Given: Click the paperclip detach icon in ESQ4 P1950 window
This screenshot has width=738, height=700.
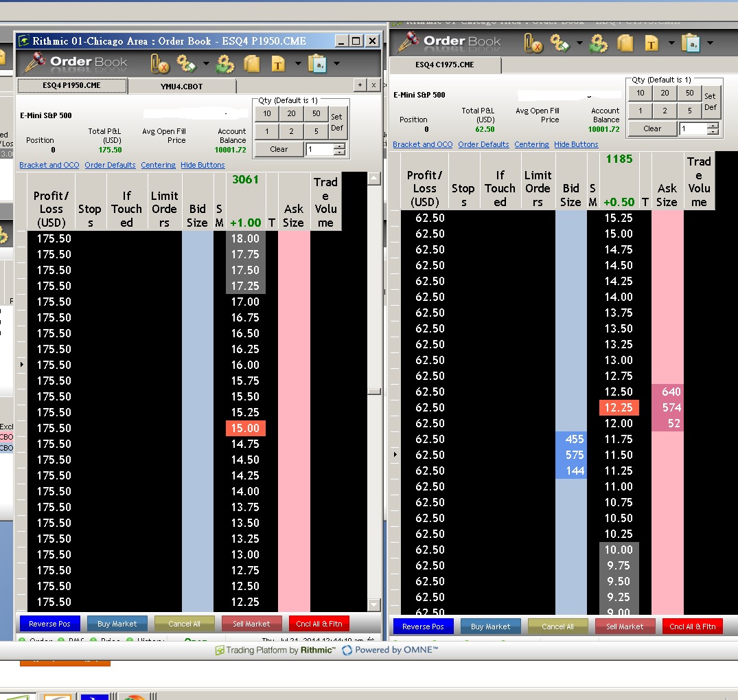Looking at the screenshot, I should tap(159, 63).
